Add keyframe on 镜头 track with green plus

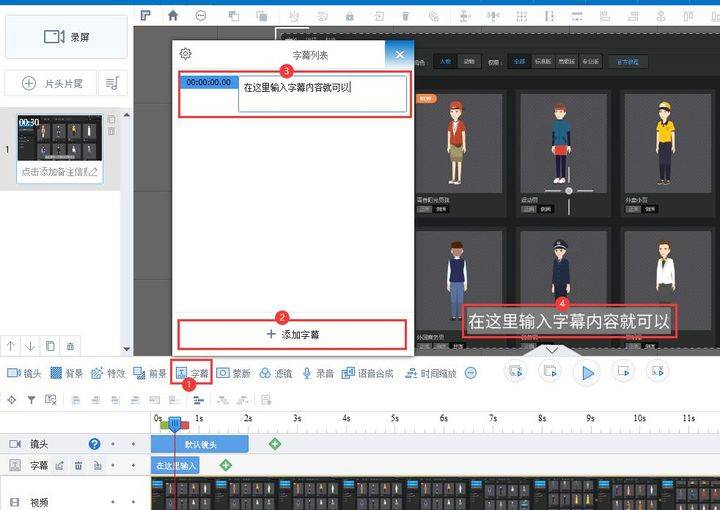275,443
